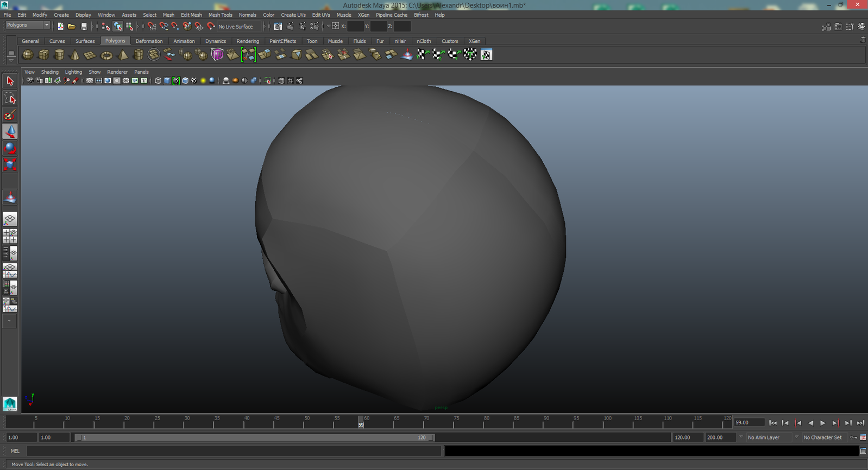Click the Save Scene disk icon
Image resolution: width=868 pixels, height=470 pixels.
click(x=84, y=26)
